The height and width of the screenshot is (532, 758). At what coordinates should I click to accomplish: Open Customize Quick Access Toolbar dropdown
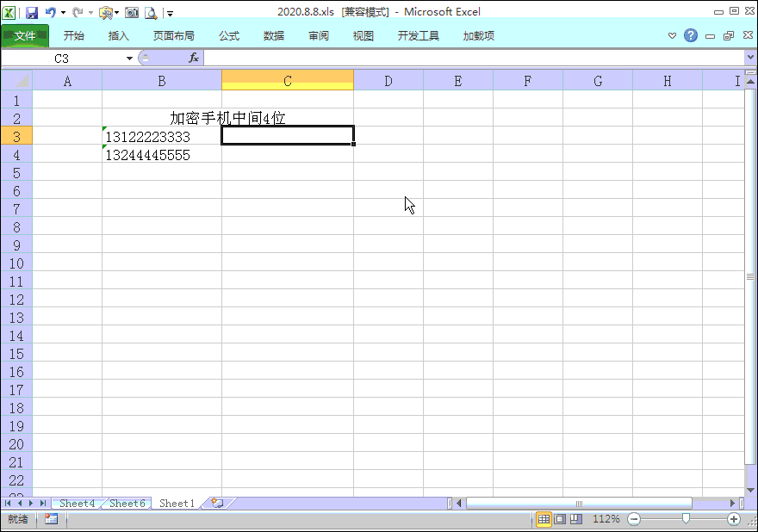170,14
